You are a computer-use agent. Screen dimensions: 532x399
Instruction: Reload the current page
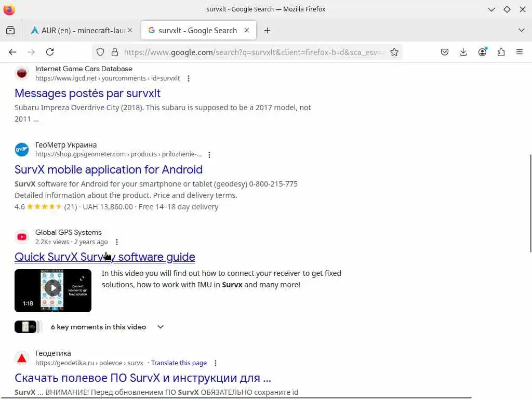tap(50, 52)
